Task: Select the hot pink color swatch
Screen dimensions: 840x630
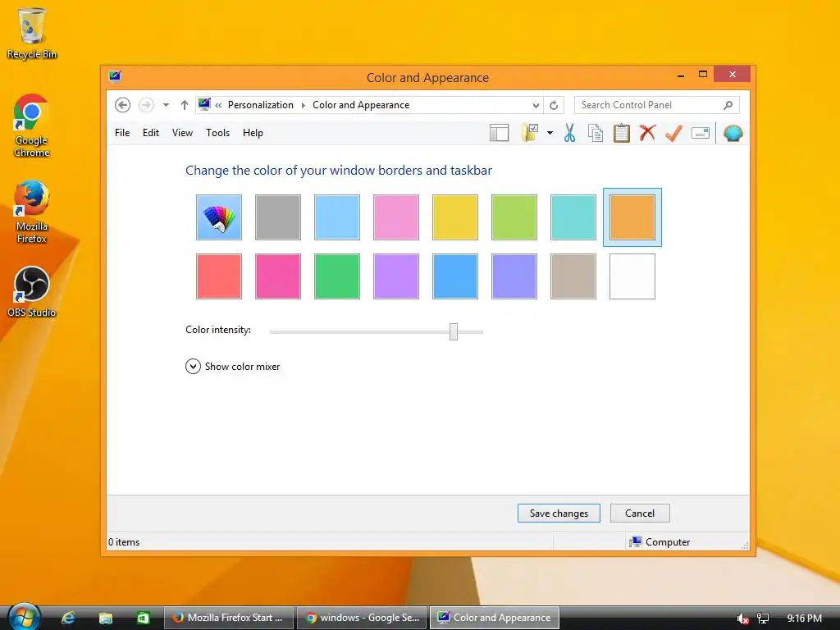Action: (x=278, y=276)
